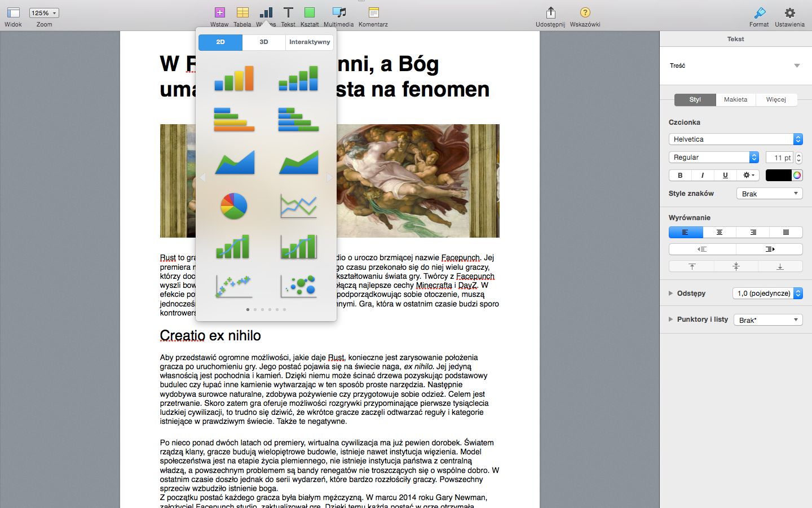
Task: Go to previous chart color page arrow
Action: [x=202, y=178]
